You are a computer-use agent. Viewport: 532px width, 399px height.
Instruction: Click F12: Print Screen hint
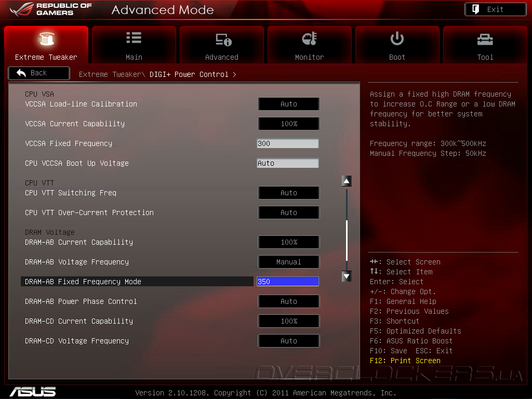(405, 361)
